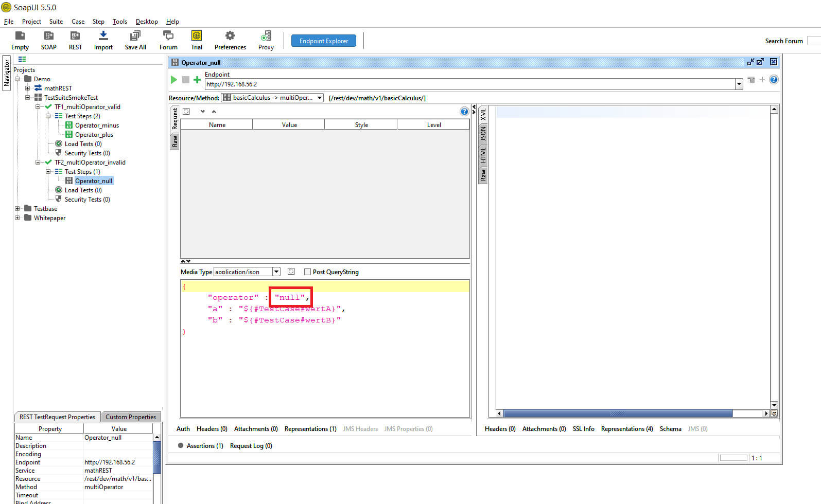Image resolution: width=821 pixels, height=504 pixels.
Task: Click green plus add-to-testcase icon
Action: [197, 80]
